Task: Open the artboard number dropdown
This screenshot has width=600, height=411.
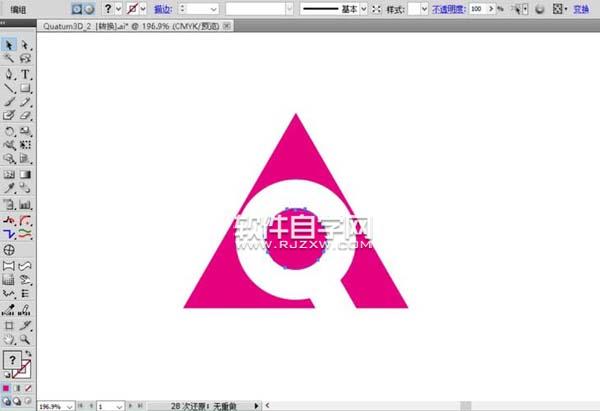Action: coord(119,406)
